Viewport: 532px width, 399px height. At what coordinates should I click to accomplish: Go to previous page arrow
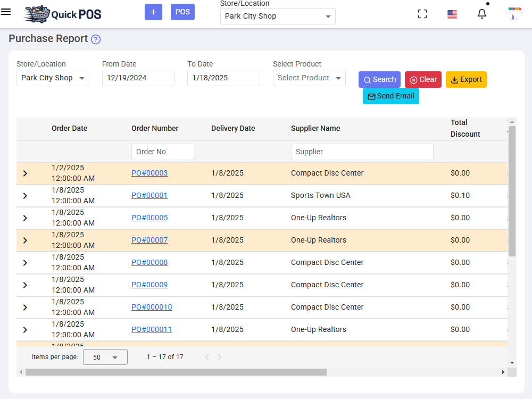pyautogui.click(x=207, y=358)
